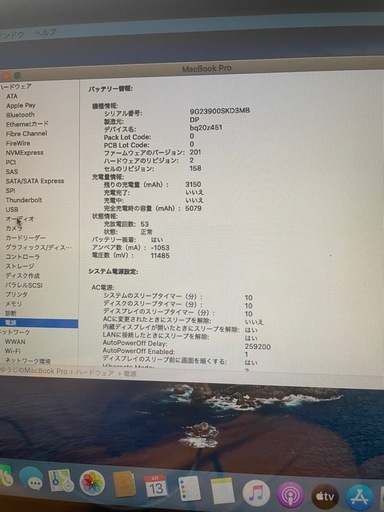Select FireWire in the sidebar
Screen dimensions: 384x512
18,143
